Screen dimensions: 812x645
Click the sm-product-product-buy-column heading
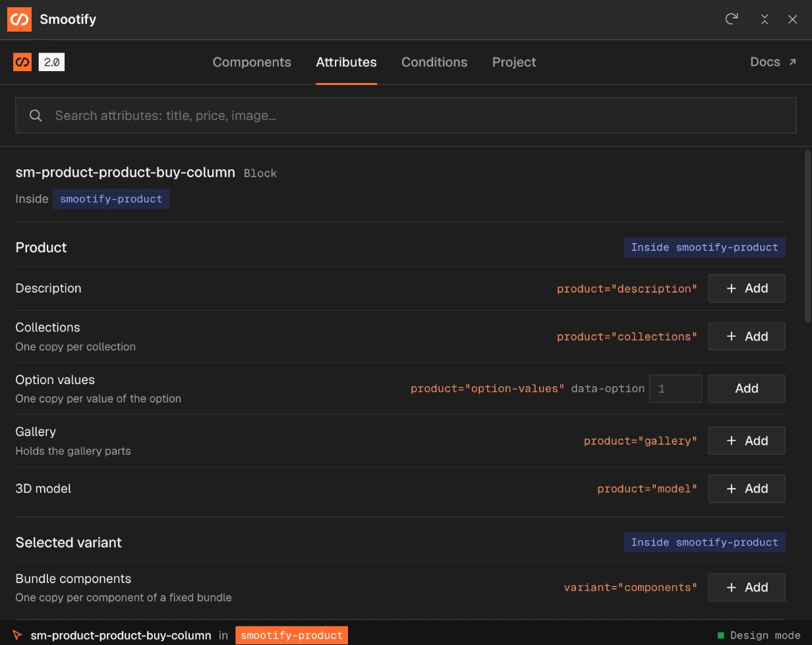click(x=125, y=173)
